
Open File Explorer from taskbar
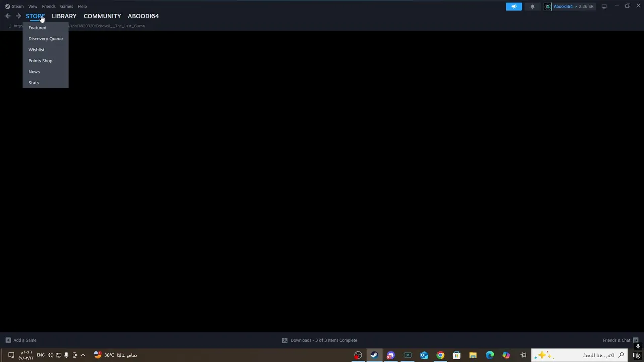[x=473, y=355]
